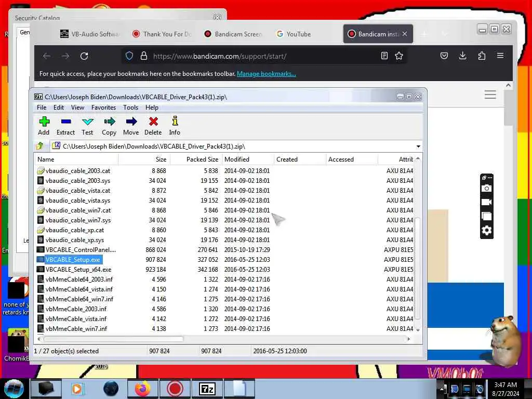
Task: Click Bandicam overlay video record icon
Action: pyautogui.click(x=486, y=202)
